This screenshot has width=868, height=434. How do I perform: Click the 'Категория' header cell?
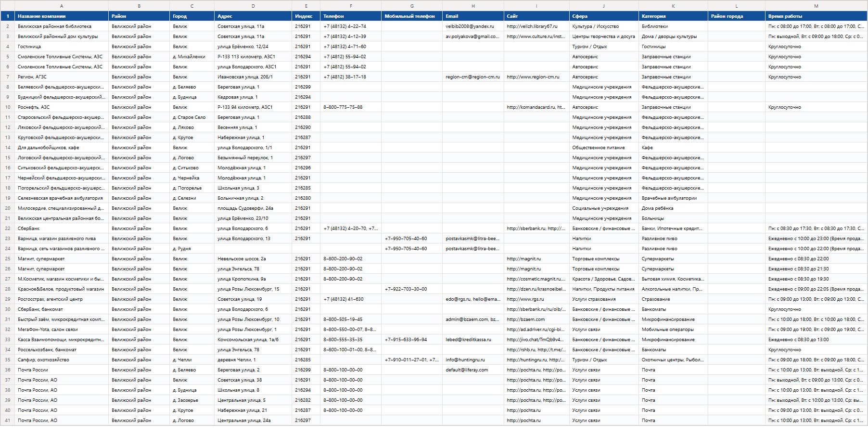[x=673, y=16]
